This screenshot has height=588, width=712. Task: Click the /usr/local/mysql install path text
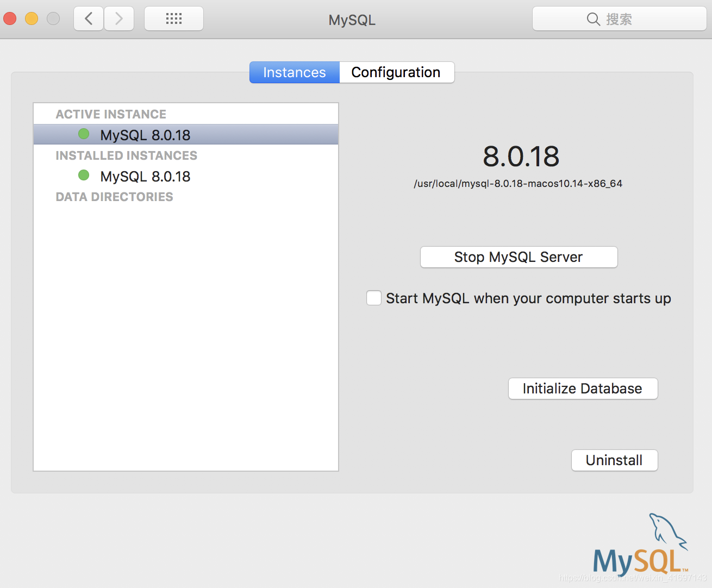pyautogui.click(x=518, y=184)
